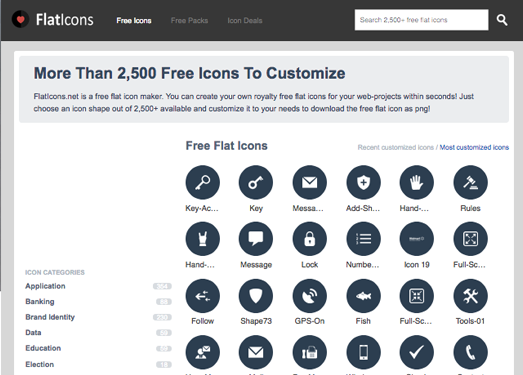Screen dimensions: 523x375
Task: Click the FlatIcons heart logo
Action: click(20, 19)
